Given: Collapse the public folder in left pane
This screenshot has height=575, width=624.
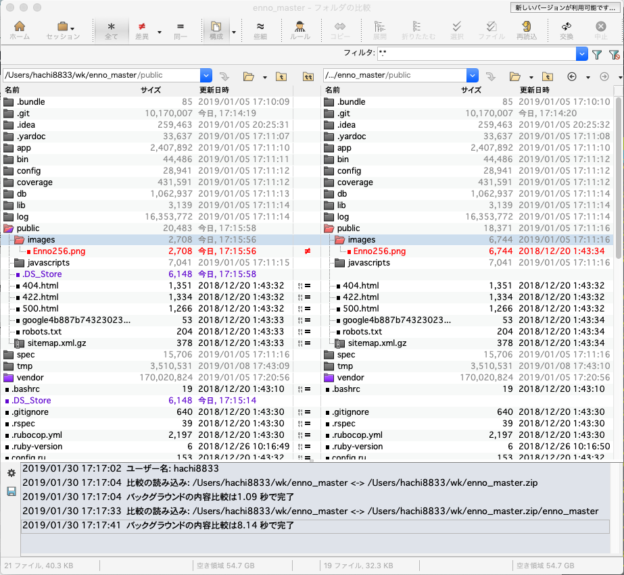Looking at the screenshot, I should coord(8,228).
